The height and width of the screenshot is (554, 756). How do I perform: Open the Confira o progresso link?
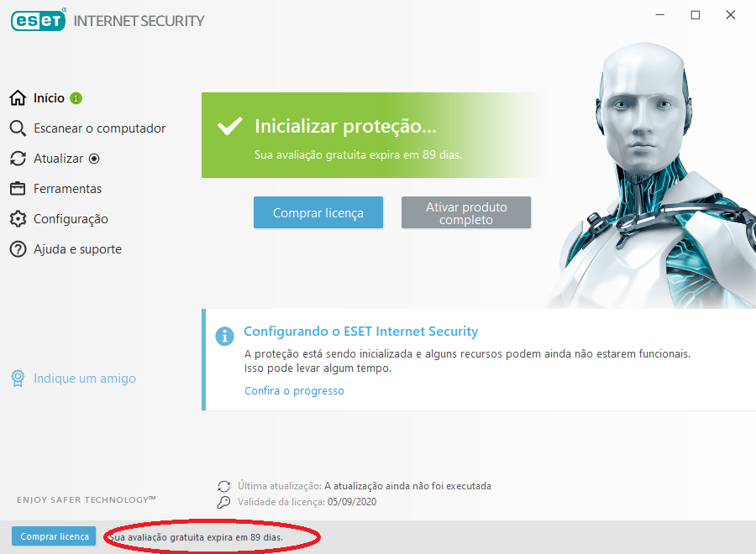click(294, 390)
